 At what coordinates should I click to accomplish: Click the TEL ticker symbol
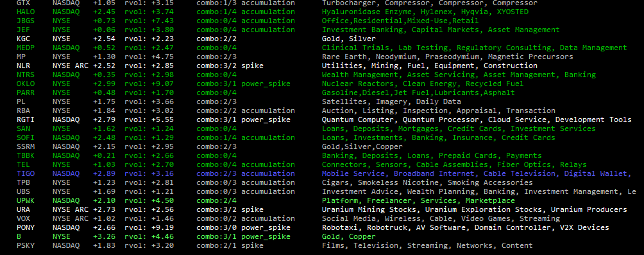coord(23,165)
